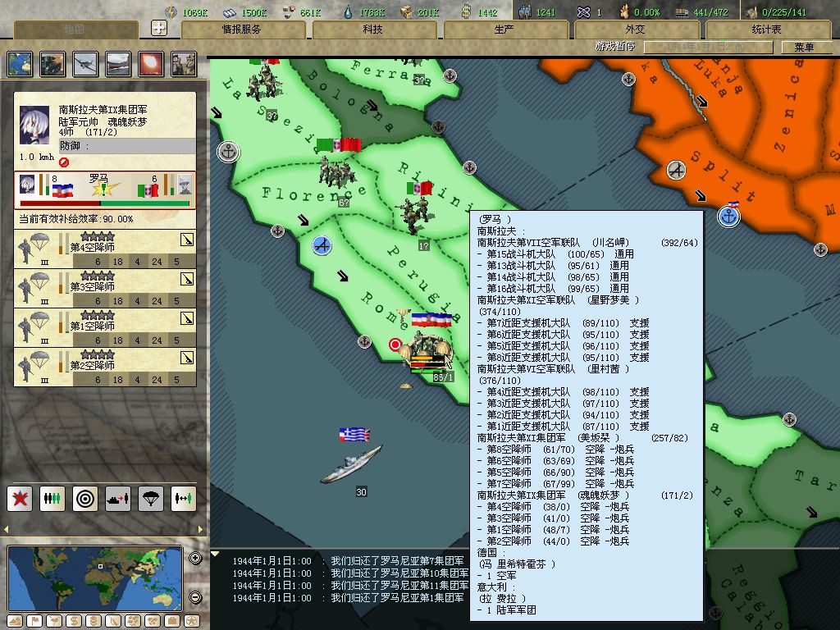Click detach button on 第2空降师 row

pyautogui.click(x=187, y=358)
